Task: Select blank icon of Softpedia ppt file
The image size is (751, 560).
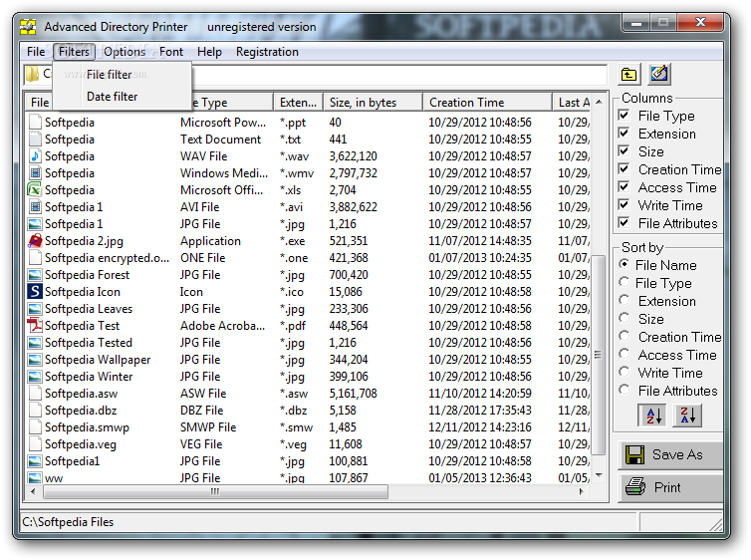Action: click(35, 123)
